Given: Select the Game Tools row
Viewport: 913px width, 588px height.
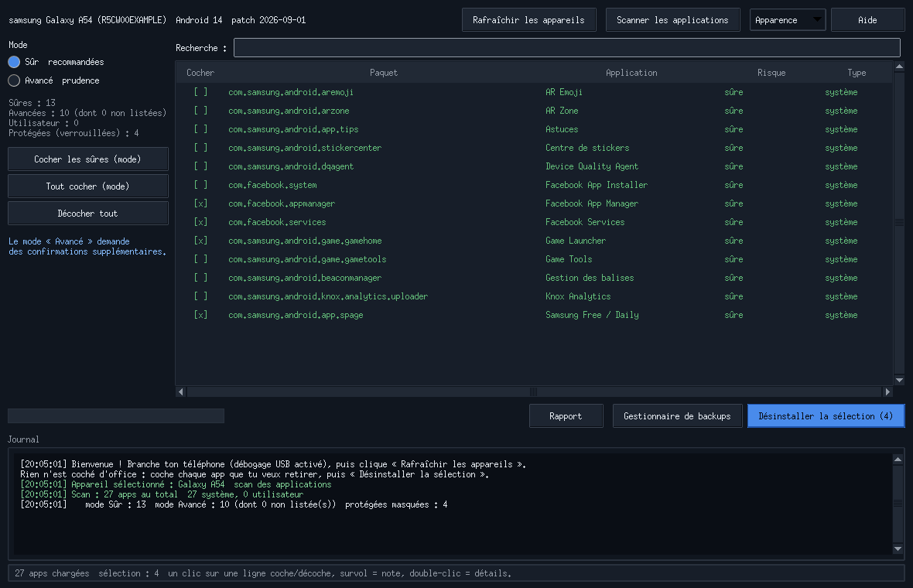Looking at the screenshot, I should point(534,259).
